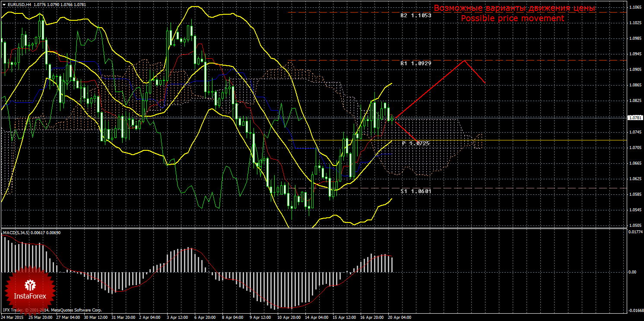Click the Russian red heading text
The width and height of the screenshot is (644, 321).
(x=514, y=8)
